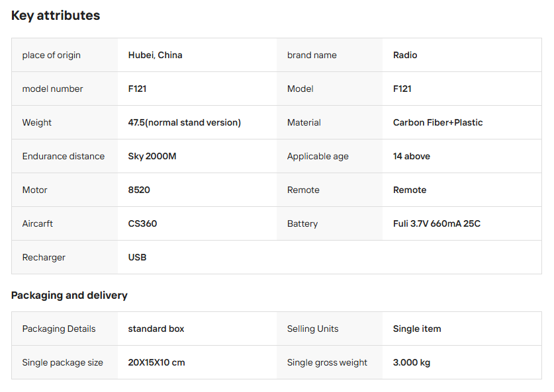
Task: Select the 20X15X10 cm package size
Action: (156, 362)
